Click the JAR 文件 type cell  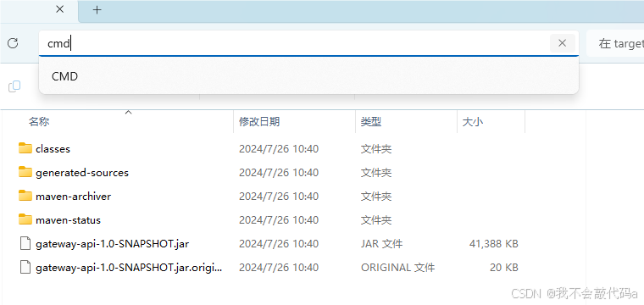tap(381, 244)
